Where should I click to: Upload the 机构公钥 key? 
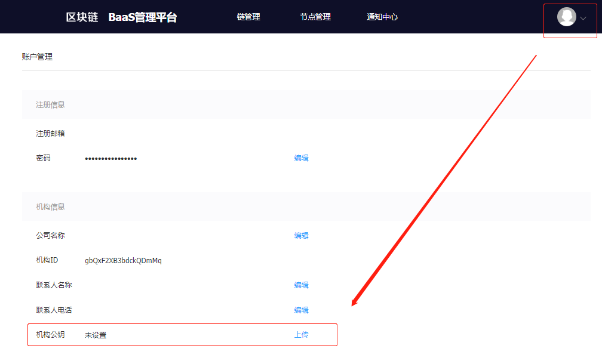(x=301, y=335)
